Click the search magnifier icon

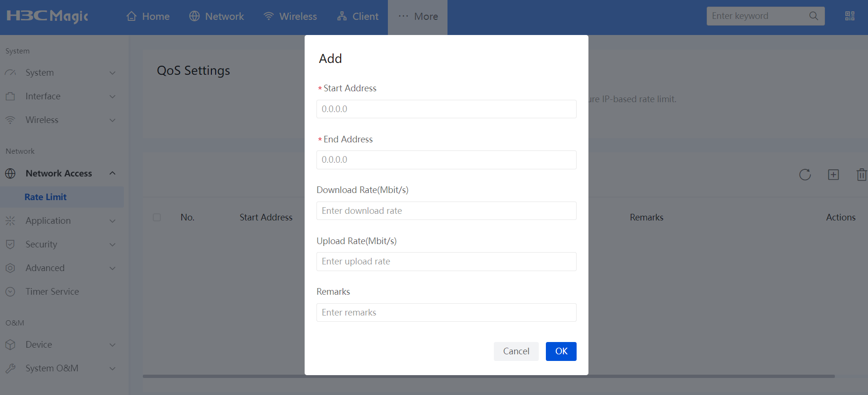click(x=813, y=16)
